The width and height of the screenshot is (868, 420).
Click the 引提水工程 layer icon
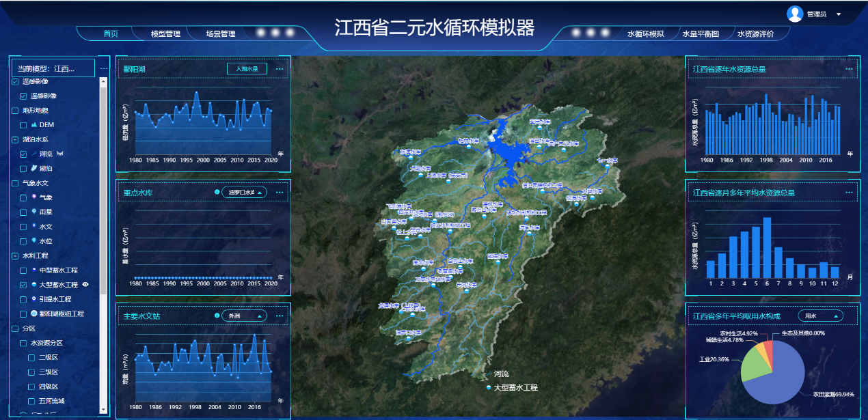33,299
